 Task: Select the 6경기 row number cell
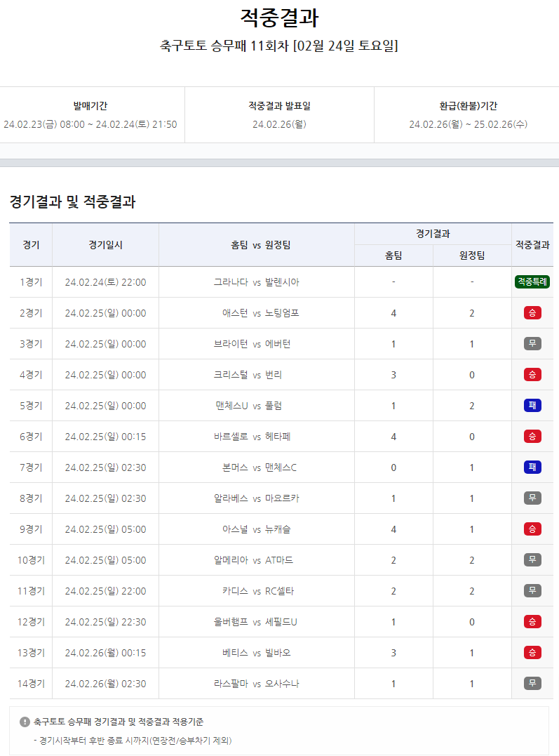(31, 437)
